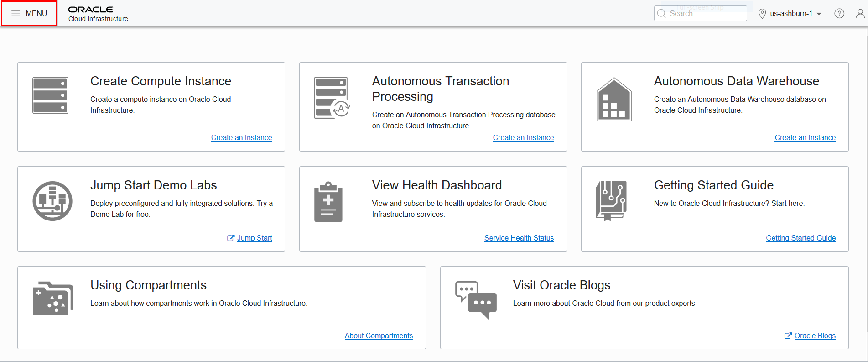
Task: Click the View Health Dashboard clipboard icon
Action: (x=328, y=202)
